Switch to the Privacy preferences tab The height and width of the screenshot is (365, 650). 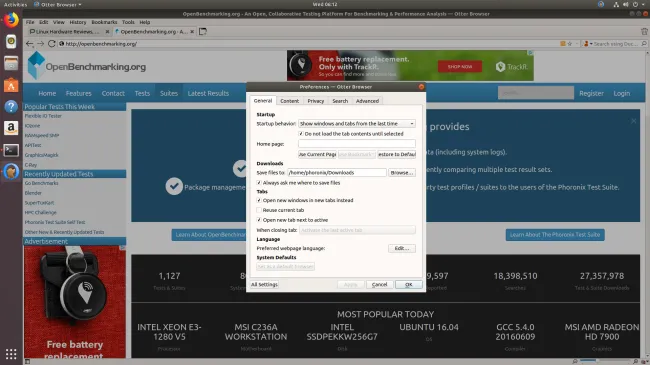click(x=315, y=101)
